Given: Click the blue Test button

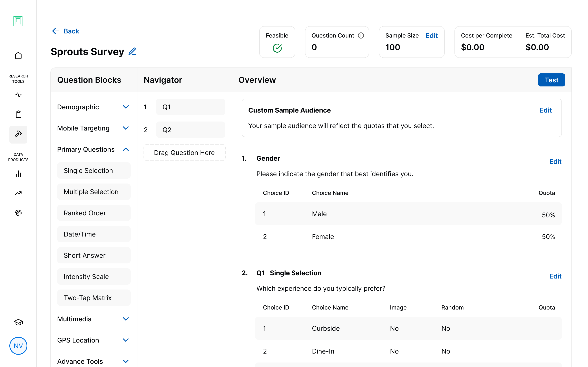Looking at the screenshot, I should pyautogui.click(x=551, y=80).
